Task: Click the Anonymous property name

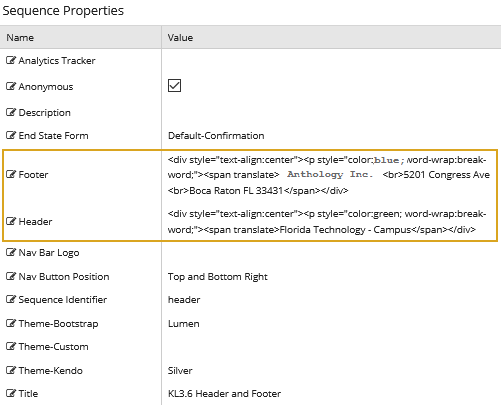Action: click(x=46, y=87)
